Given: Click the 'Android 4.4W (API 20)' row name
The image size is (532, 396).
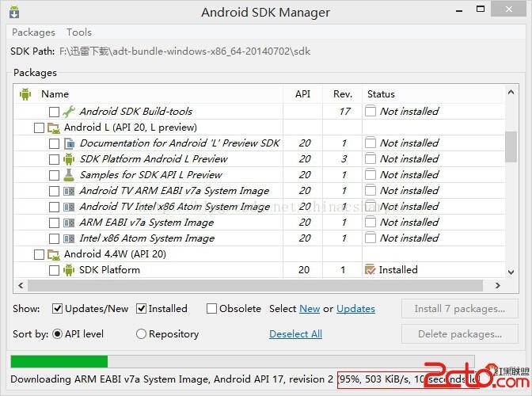Looking at the screenshot, I should point(115,253).
